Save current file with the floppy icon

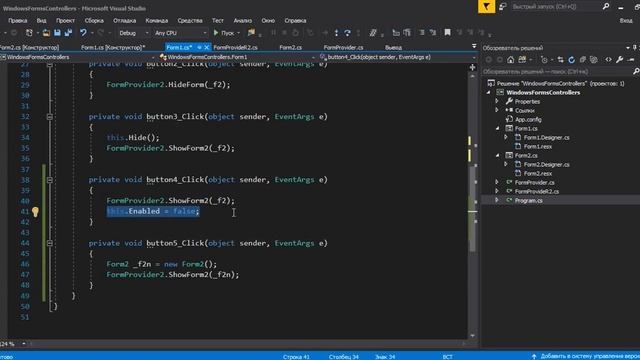[x=57, y=33]
